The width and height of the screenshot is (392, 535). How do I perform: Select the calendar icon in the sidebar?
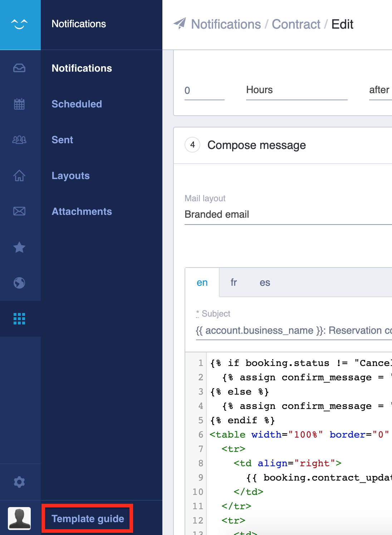(x=20, y=104)
